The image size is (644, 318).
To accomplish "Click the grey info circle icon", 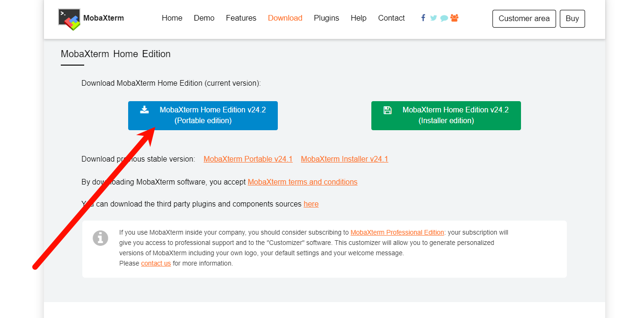I will [x=101, y=238].
